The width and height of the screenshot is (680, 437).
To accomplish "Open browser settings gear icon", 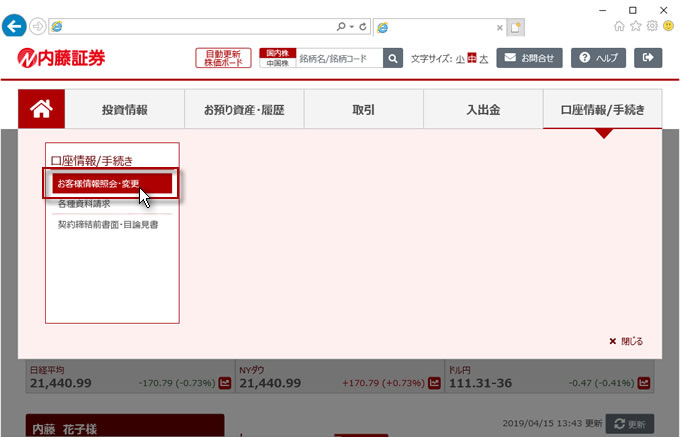I will [x=651, y=25].
